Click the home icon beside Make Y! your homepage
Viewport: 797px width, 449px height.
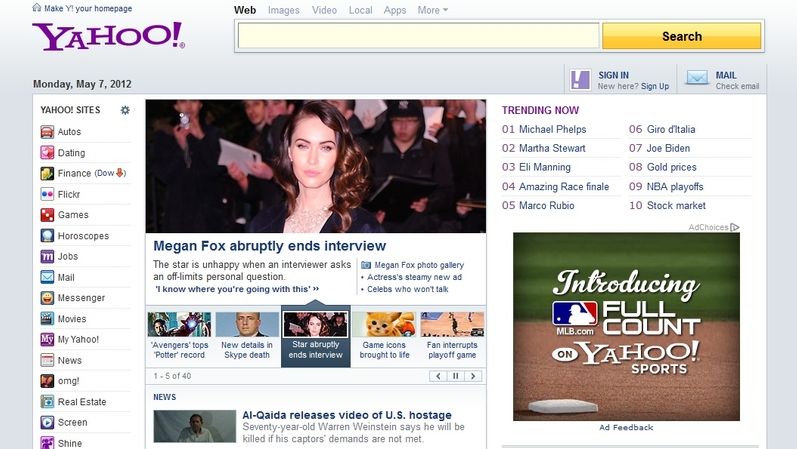point(37,7)
